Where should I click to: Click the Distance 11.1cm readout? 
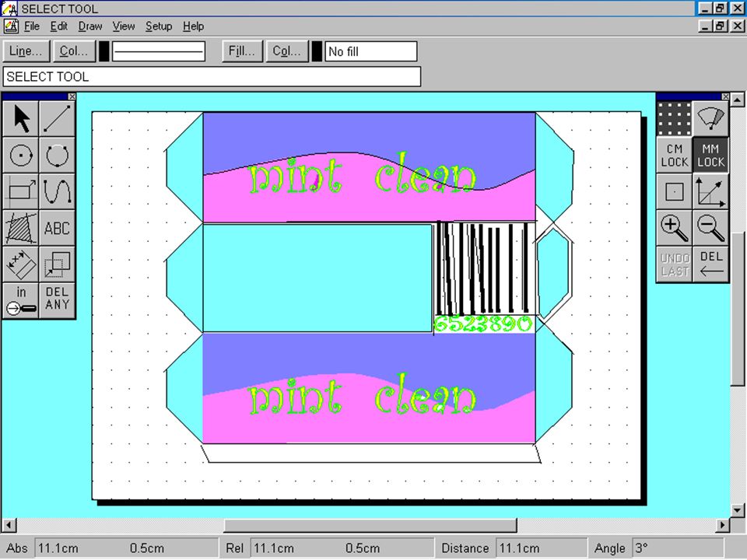[x=542, y=548]
